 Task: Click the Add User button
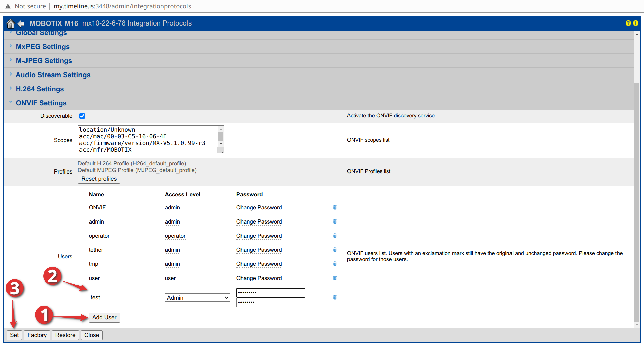(104, 317)
